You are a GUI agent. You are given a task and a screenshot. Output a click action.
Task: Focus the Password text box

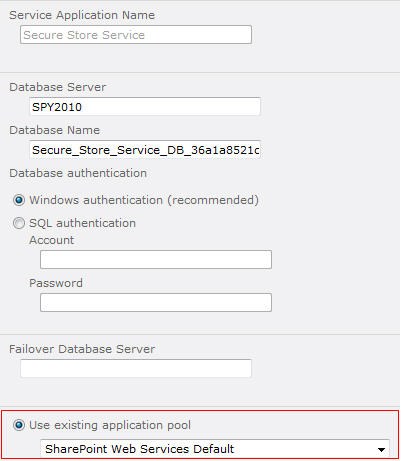click(x=156, y=303)
